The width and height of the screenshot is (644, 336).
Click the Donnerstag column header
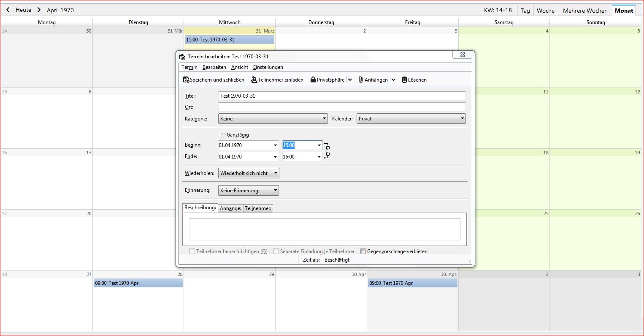[x=321, y=22]
